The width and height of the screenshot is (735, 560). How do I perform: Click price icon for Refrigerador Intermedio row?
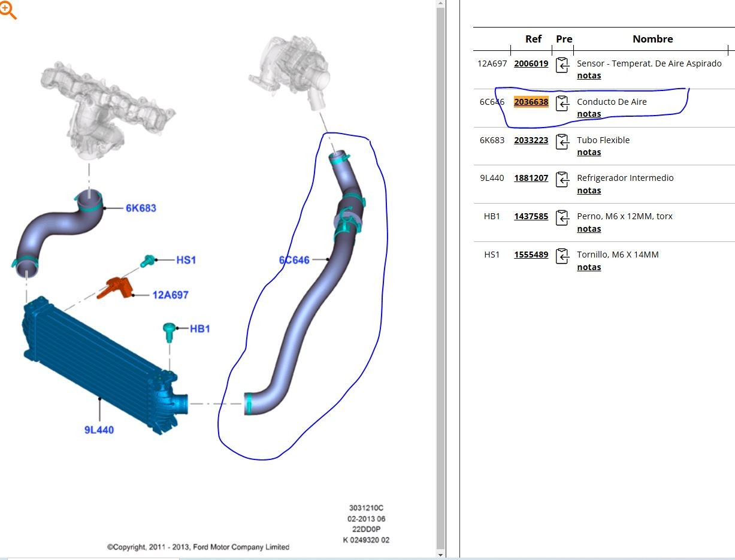562,179
